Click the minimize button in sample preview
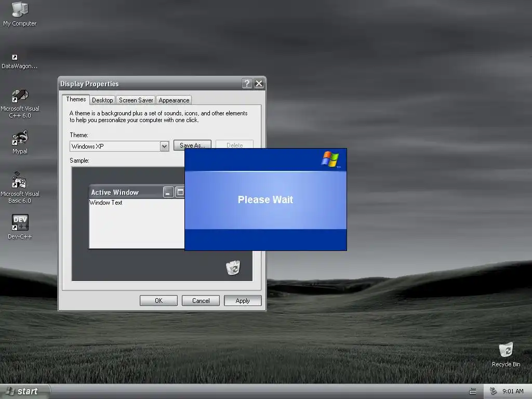Viewport: 532px width, 399px height. click(x=168, y=192)
